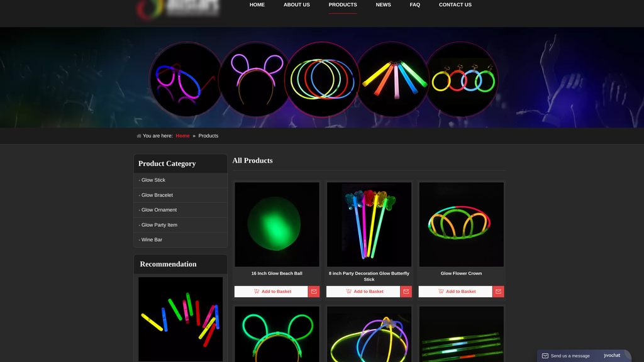Open the jivochat chat logo
This screenshot has height=362, width=644.
pos(612,356)
